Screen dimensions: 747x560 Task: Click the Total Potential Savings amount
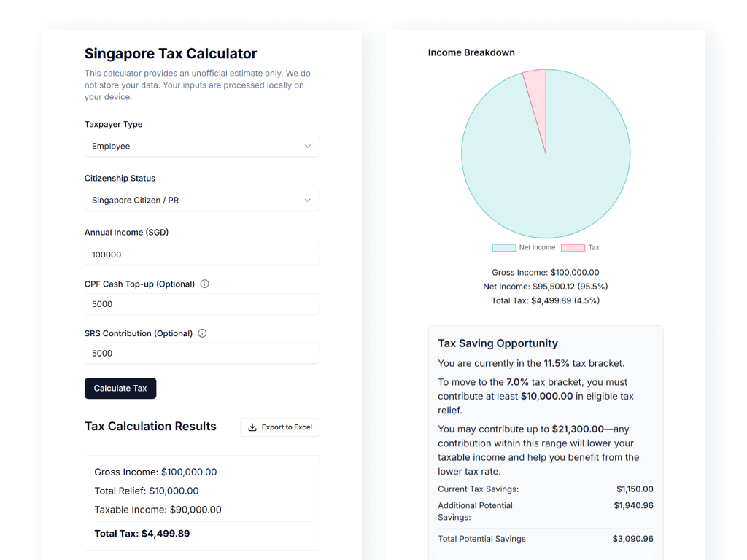[632, 539]
